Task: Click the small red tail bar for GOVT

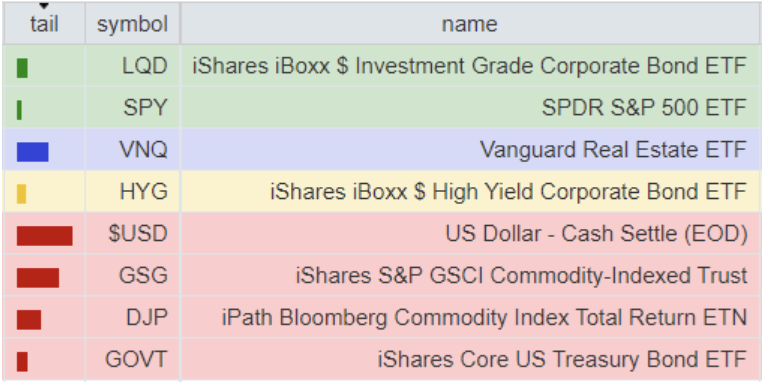Action: click(22, 362)
